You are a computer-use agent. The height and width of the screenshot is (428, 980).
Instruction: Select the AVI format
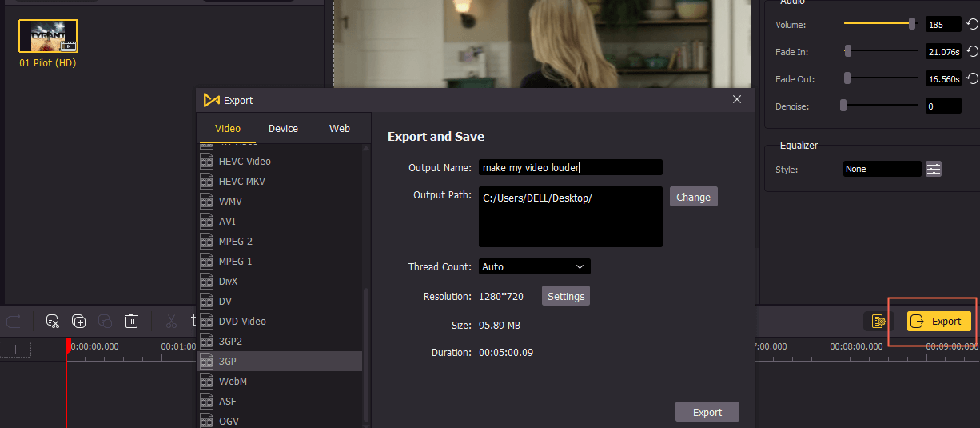pos(280,221)
